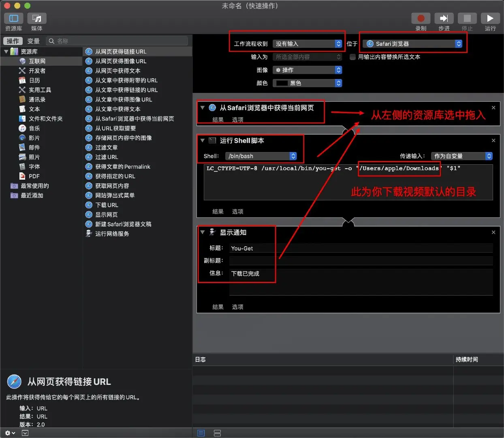Screen dimensions: 504x438
Task: Collapse the 显示通知 action
Action: [202, 232]
